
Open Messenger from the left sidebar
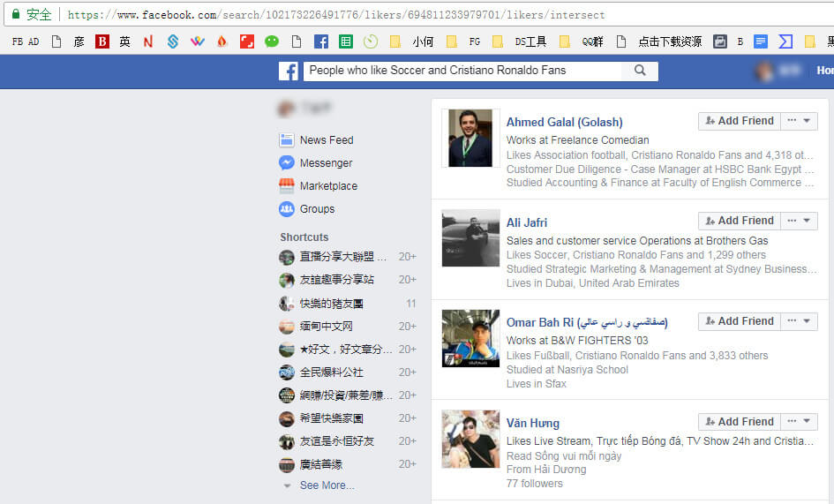click(x=326, y=163)
